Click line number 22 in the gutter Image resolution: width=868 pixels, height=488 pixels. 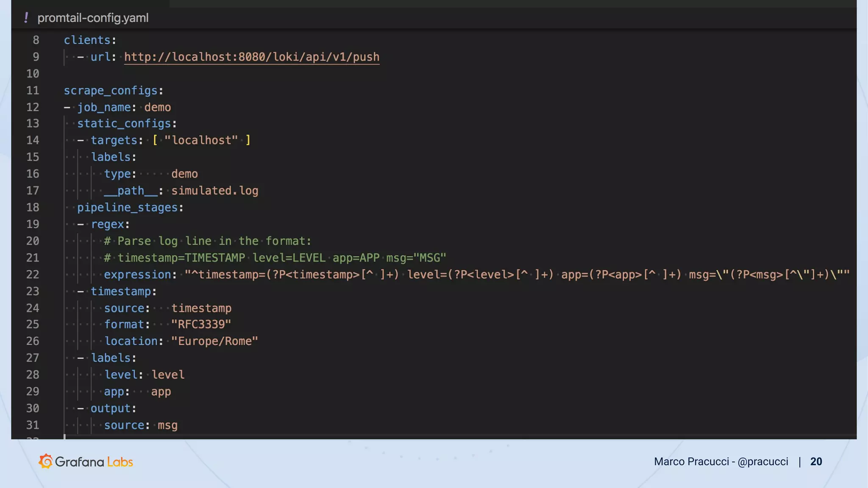point(33,274)
